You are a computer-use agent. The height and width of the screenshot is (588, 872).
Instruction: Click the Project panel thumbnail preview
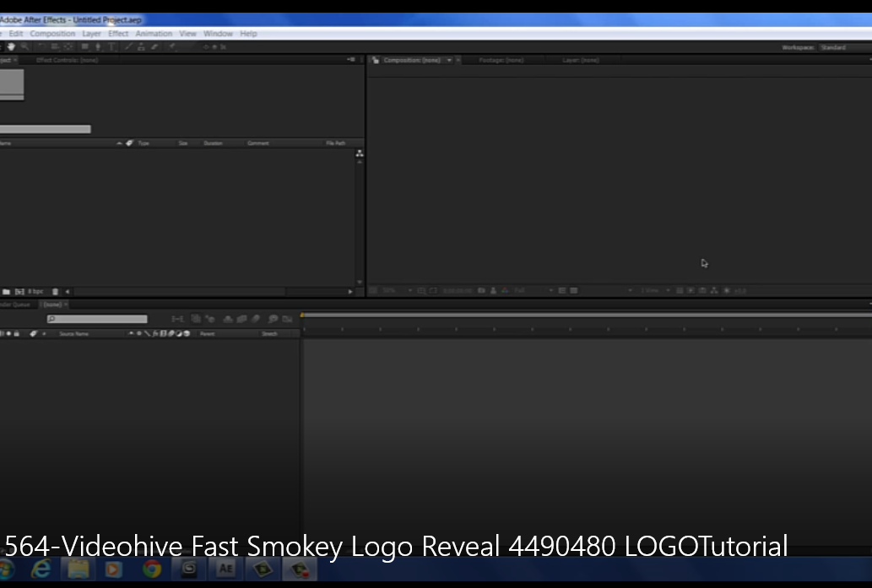(x=12, y=84)
